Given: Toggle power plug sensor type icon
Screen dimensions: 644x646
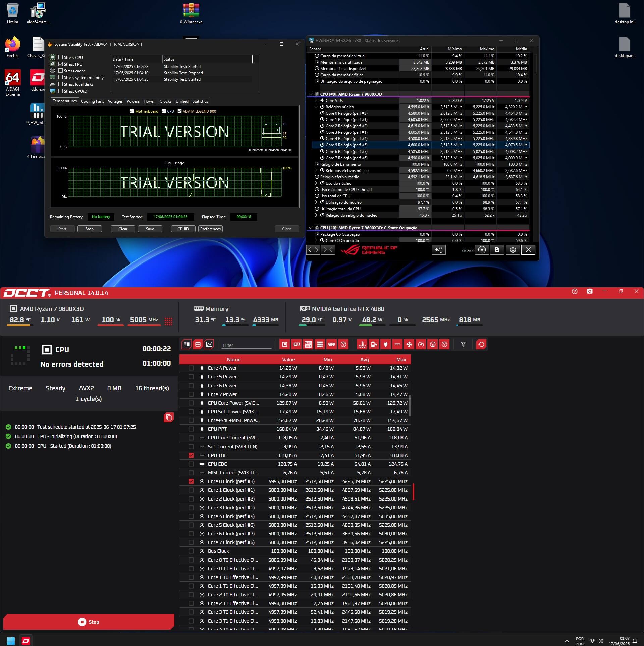Looking at the screenshot, I should [x=386, y=344].
